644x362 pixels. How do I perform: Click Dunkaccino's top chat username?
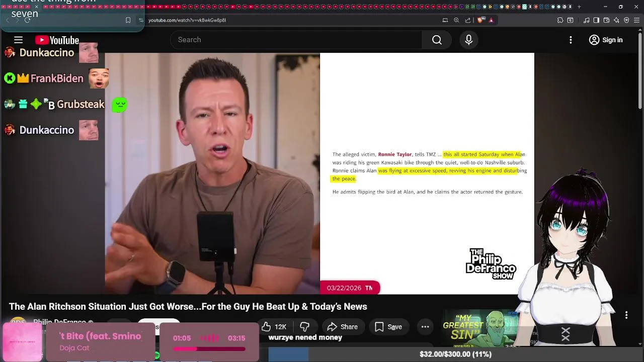46,52
